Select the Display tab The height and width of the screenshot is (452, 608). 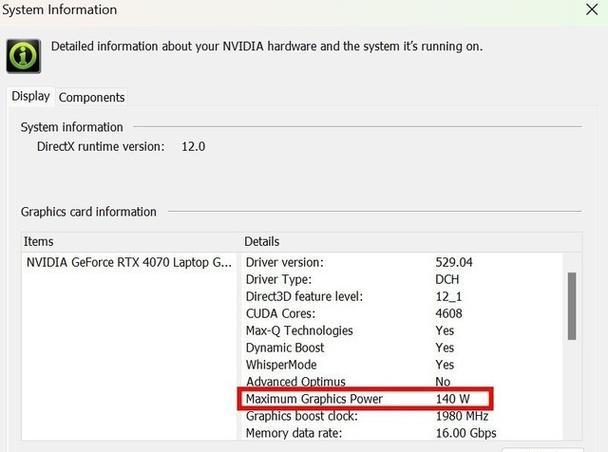[x=31, y=96]
